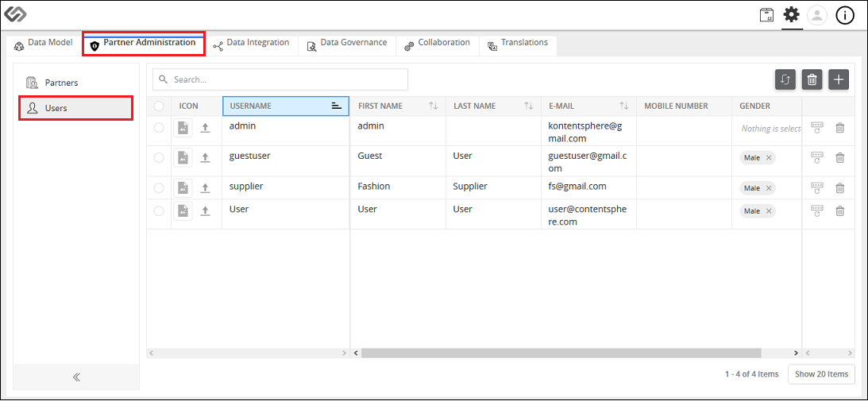Select all rows via header checkbox
The width and height of the screenshot is (868, 401).
[x=159, y=106]
